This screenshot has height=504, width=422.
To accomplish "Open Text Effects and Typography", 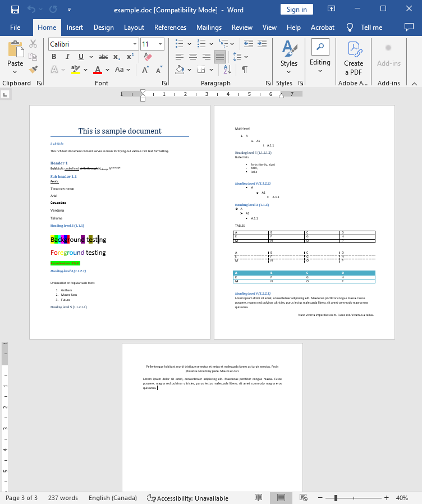I will pos(54,70).
